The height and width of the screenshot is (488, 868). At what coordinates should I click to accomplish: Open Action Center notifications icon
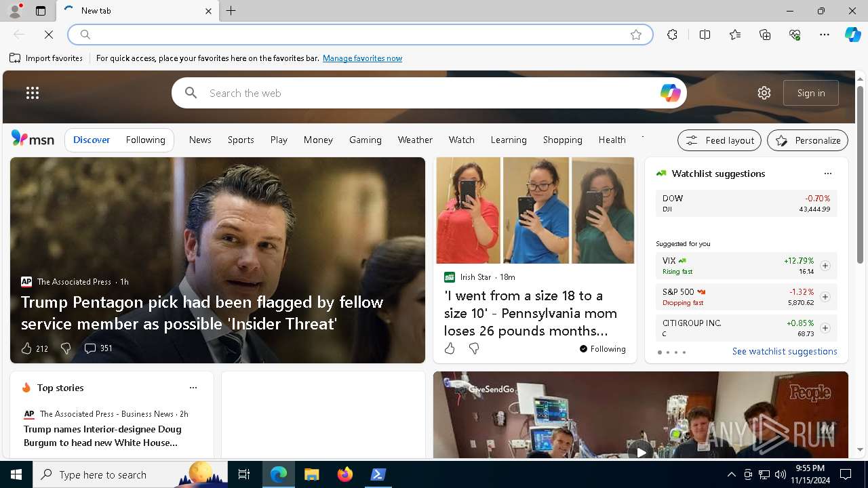point(846,474)
